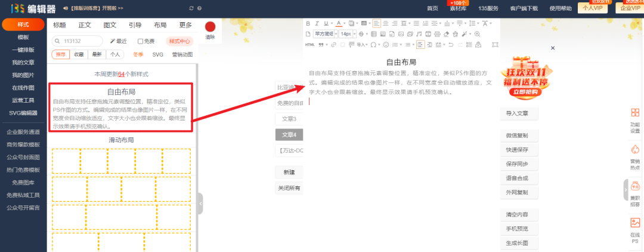This screenshot has width=644, height=252.
Task: Click the undo arrow icon
Action: pyautogui.click(x=451, y=44)
